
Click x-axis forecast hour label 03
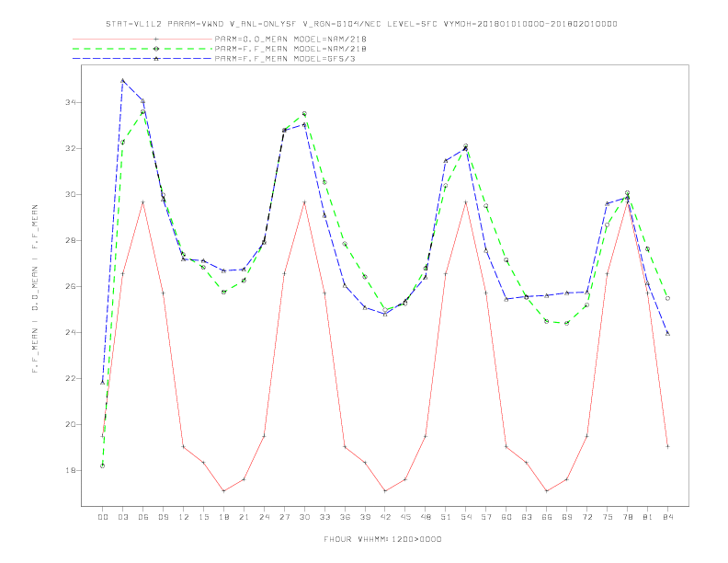122,517
